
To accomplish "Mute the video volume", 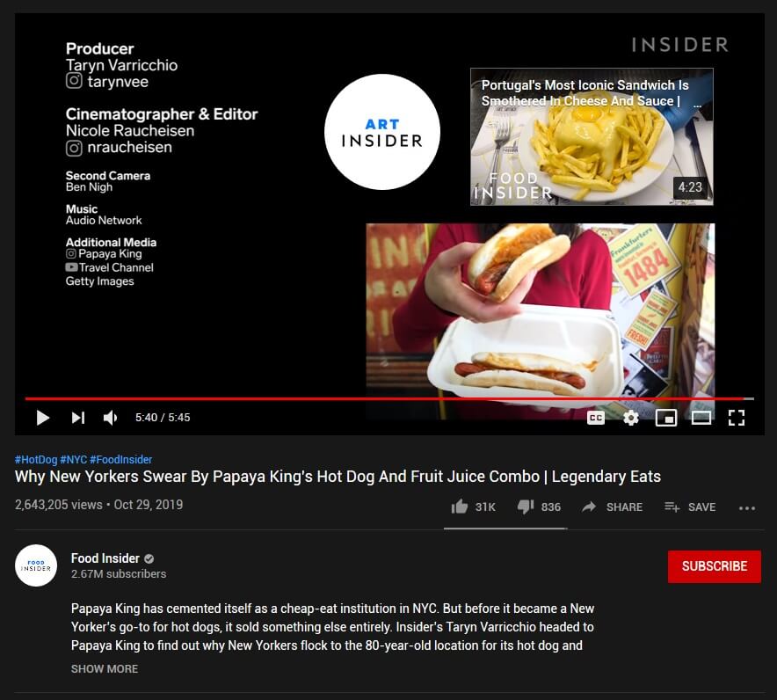I will coord(110,418).
